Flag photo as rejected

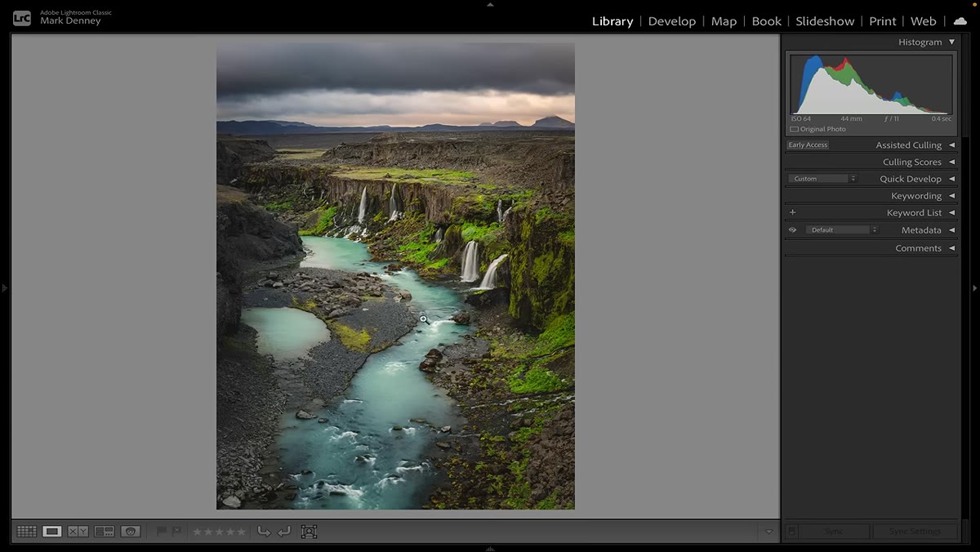click(176, 532)
